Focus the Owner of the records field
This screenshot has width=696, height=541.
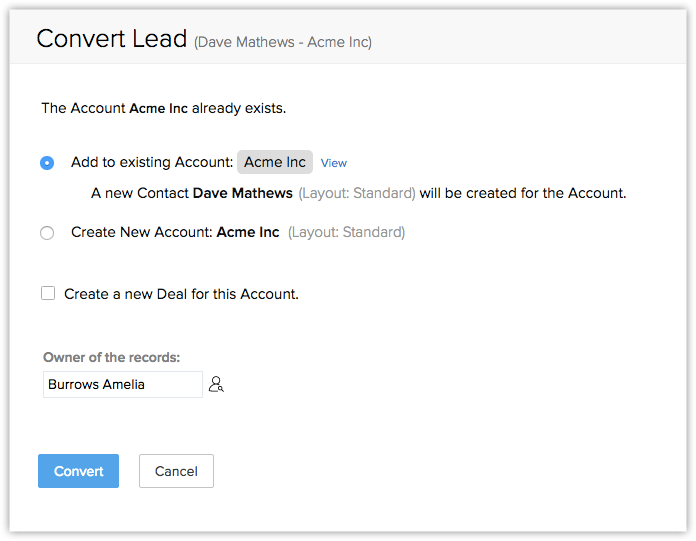pos(123,384)
